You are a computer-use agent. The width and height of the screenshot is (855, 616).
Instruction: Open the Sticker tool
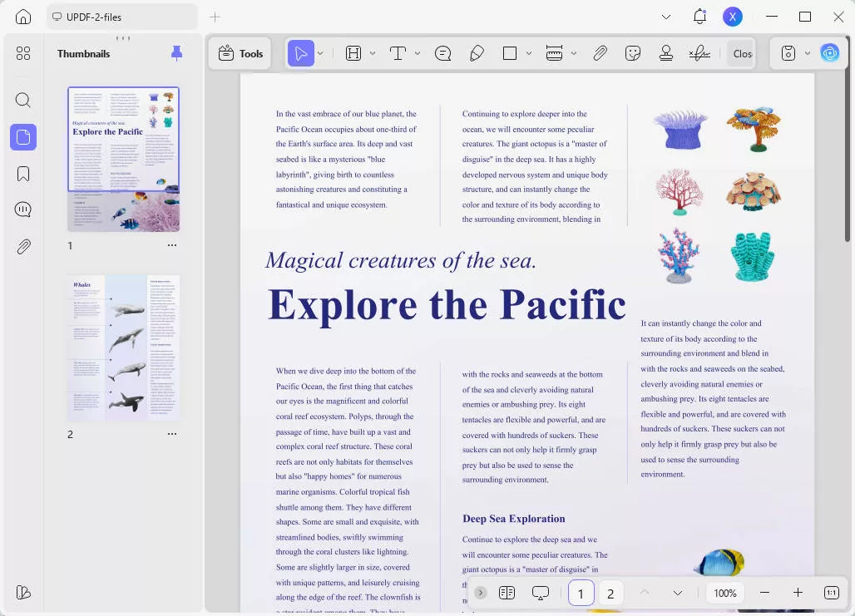(x=633, y=53)
